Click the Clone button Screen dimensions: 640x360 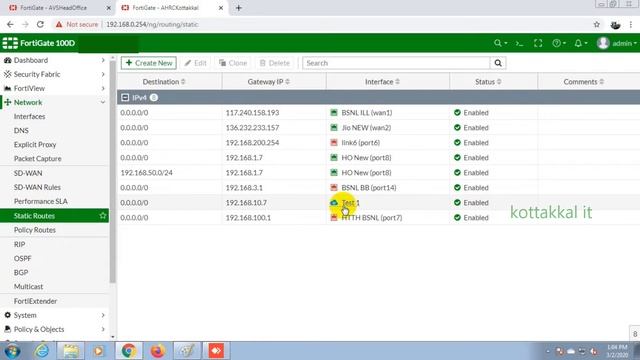[x=233, y=63]
